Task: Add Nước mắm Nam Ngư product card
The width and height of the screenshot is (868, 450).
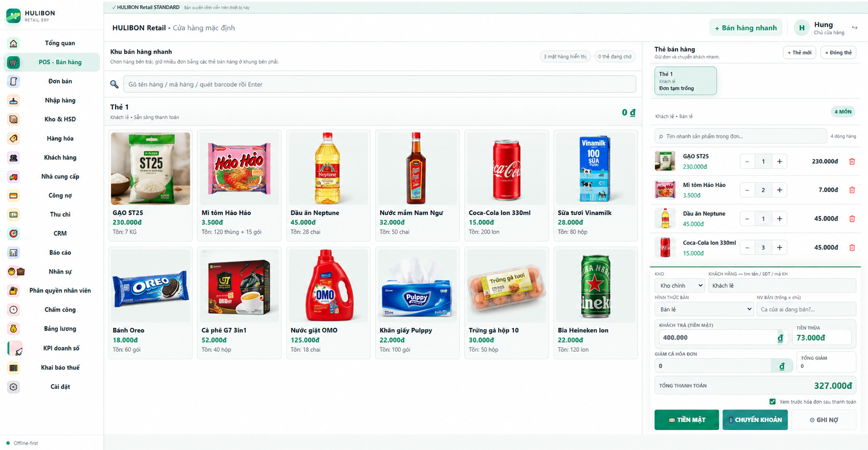Action: coord(417,185)
